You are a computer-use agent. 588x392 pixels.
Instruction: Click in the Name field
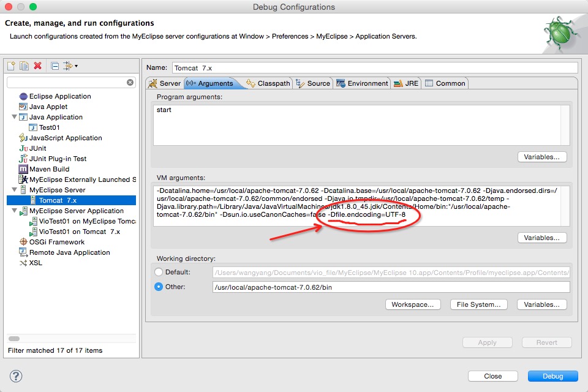pyautogui.click(x=375, y=68)
